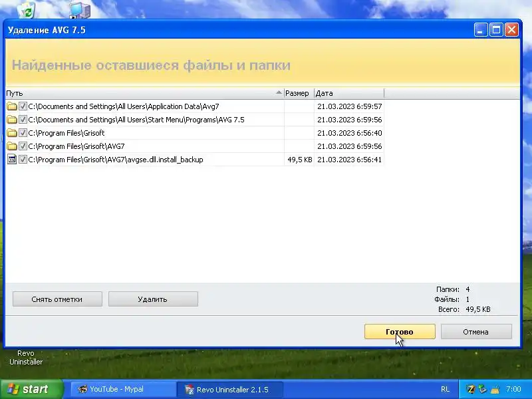This screenshot has width=532, height=399.
Task: Click the RL language indicator in taskbar
Action: click(x=445, y=389)
